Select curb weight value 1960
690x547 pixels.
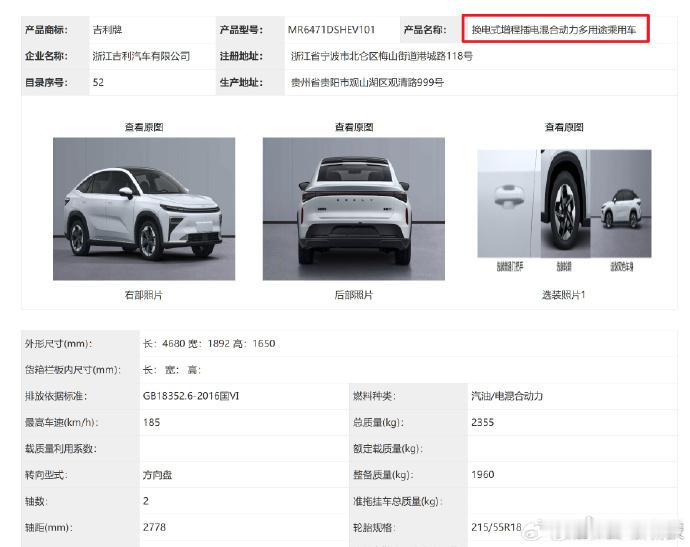click(482, 475)
